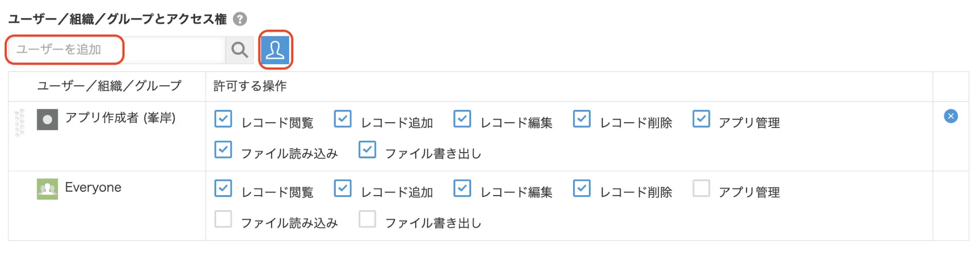This screenshot has width=980, height=257.
Task: Uncheck レコード追加 for アプリ作成者
Action: (343, 119)
